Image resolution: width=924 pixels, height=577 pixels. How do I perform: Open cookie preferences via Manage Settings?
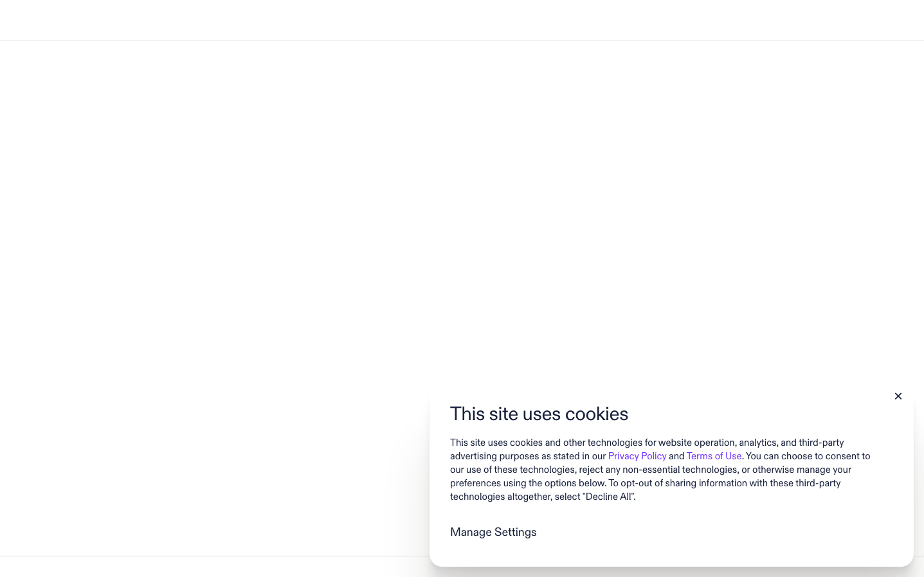[493, 532]
